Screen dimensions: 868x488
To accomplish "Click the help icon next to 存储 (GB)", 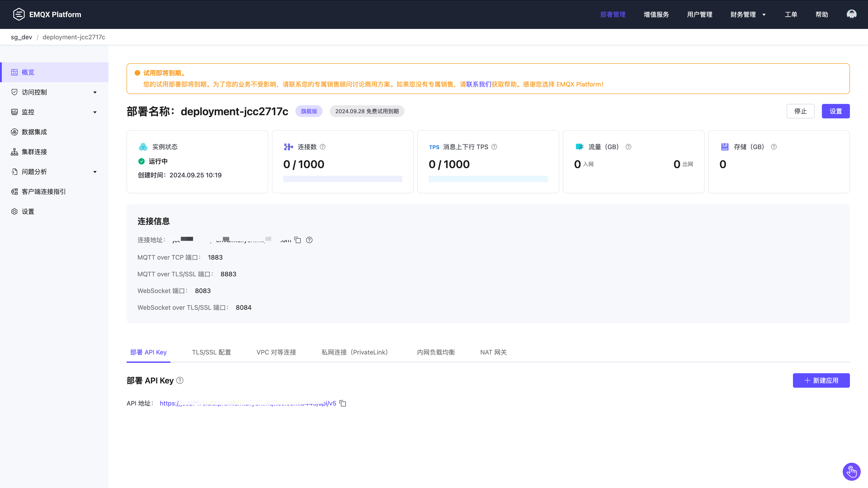I will coord(774,146).
